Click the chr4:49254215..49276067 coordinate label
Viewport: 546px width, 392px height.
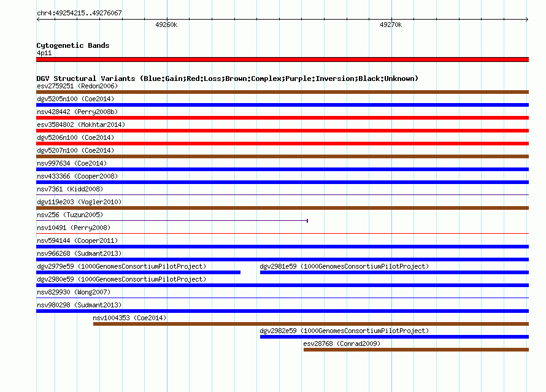pos(79,13)
